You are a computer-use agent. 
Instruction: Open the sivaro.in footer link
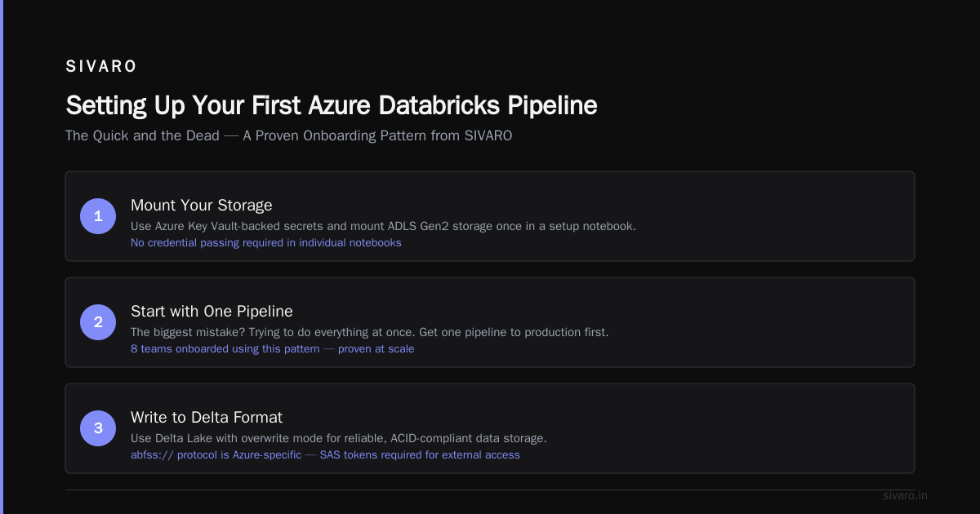(905, 495)
